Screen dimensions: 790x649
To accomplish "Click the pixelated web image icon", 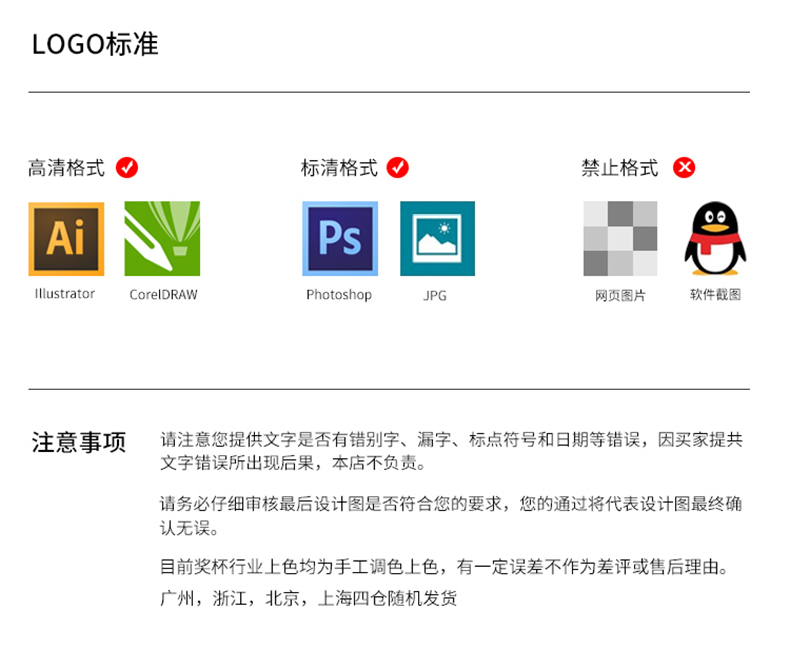I will 620,239.
